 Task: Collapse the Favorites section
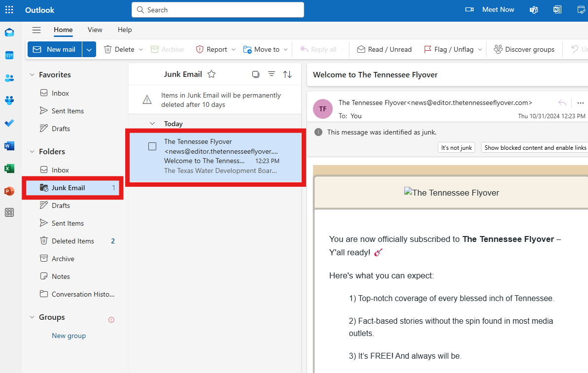click(32, 74)
